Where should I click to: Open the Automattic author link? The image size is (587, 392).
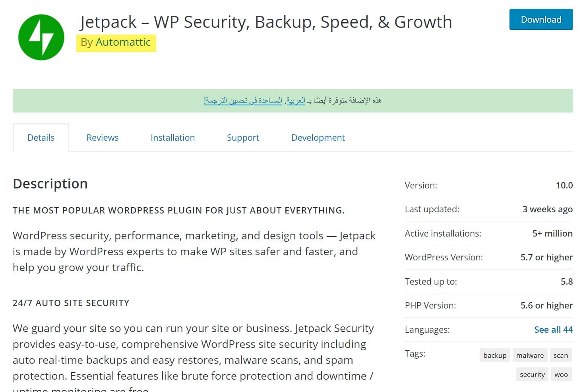coord(123,42)
